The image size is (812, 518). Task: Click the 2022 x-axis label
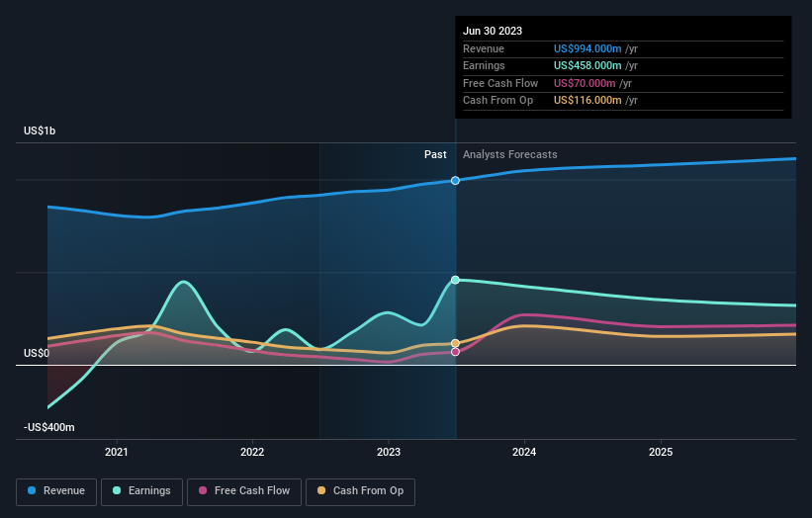pyautogui.click(x=252, y=453)
